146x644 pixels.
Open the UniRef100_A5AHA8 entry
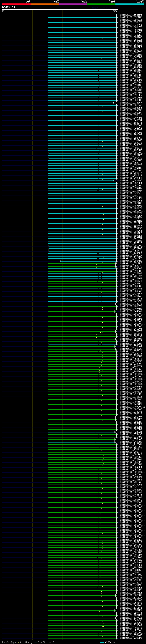point(131,30)
